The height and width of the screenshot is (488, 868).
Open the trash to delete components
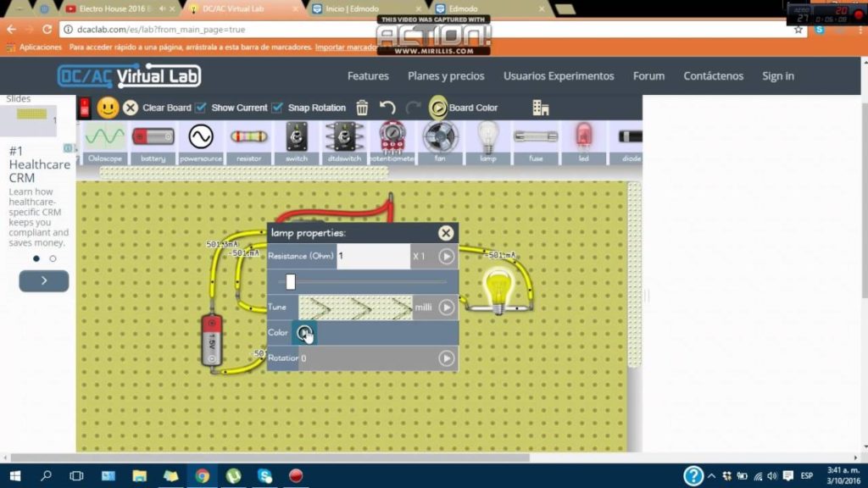(363, 108)
